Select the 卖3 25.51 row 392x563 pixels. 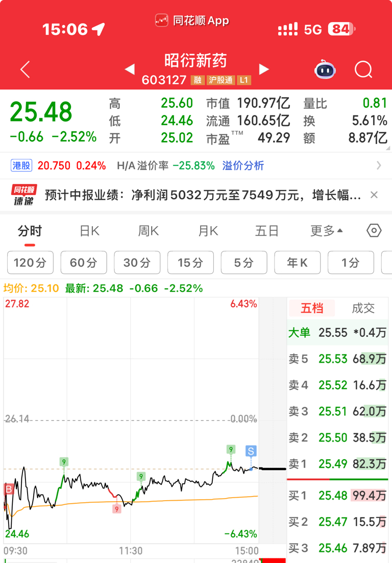(337, 411)
